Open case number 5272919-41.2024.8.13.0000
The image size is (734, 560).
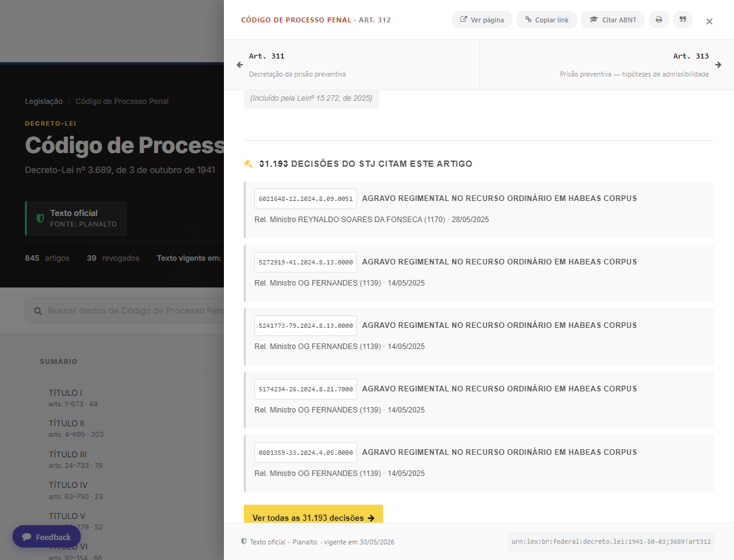click(305, 262)
